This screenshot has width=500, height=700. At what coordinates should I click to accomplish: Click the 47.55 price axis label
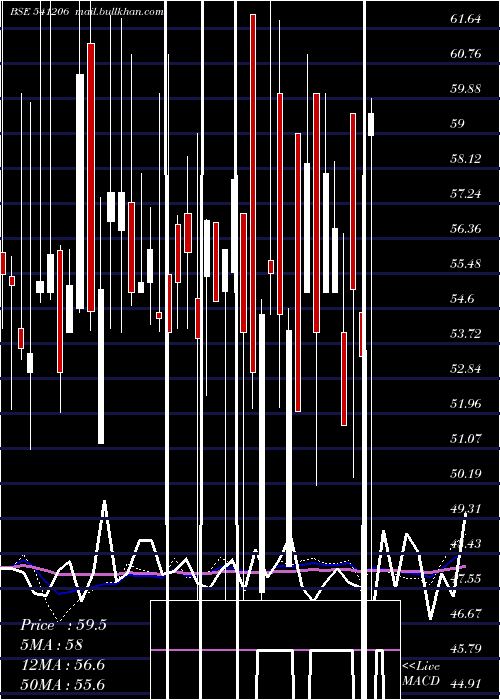click(466, 579)
